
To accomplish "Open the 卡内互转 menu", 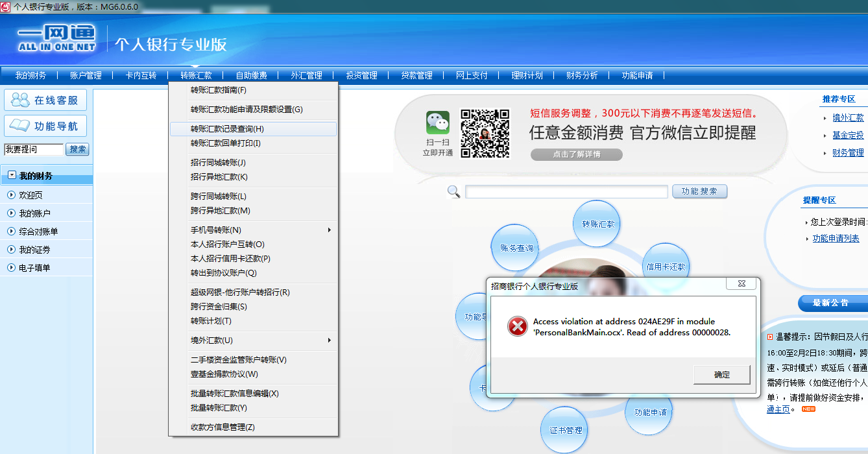I will (x=141, y=75).
